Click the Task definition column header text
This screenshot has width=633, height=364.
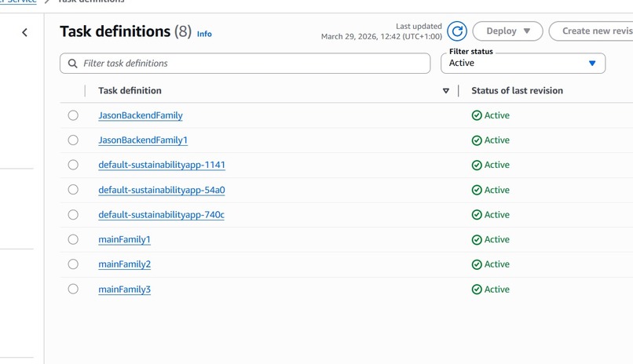pyautogui.click(x=130, y=91)
